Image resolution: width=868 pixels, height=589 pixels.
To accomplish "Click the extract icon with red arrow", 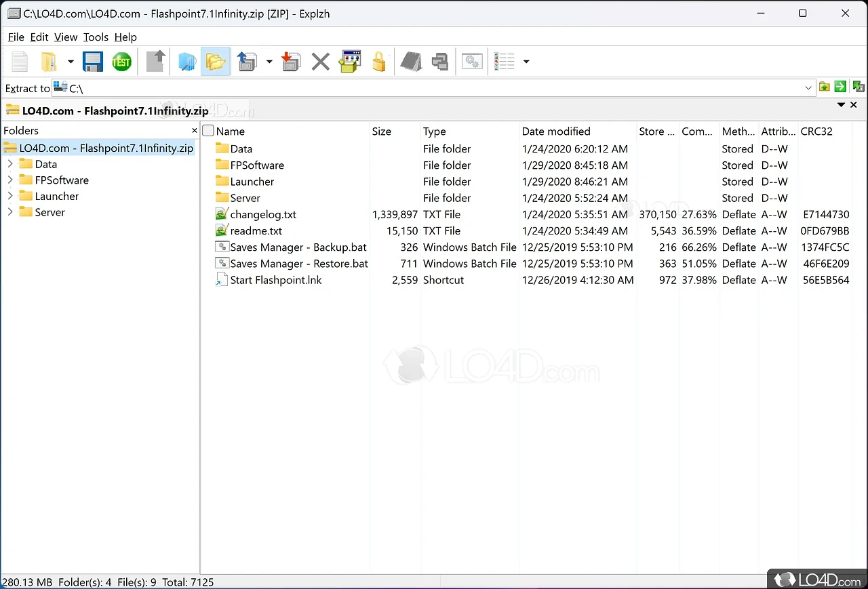I will coord(291,62).
